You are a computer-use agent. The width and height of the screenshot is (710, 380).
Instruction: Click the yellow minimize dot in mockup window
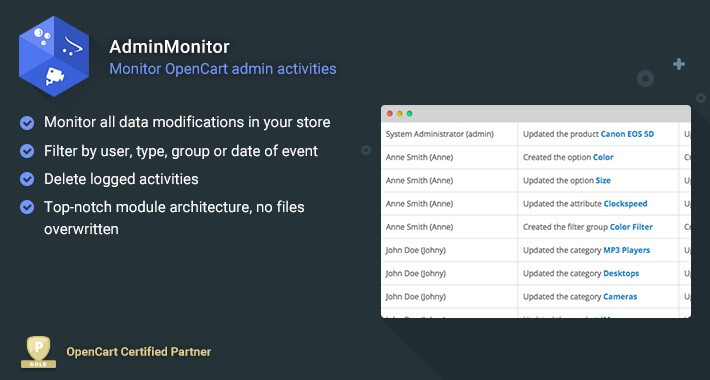click(399, 114)
